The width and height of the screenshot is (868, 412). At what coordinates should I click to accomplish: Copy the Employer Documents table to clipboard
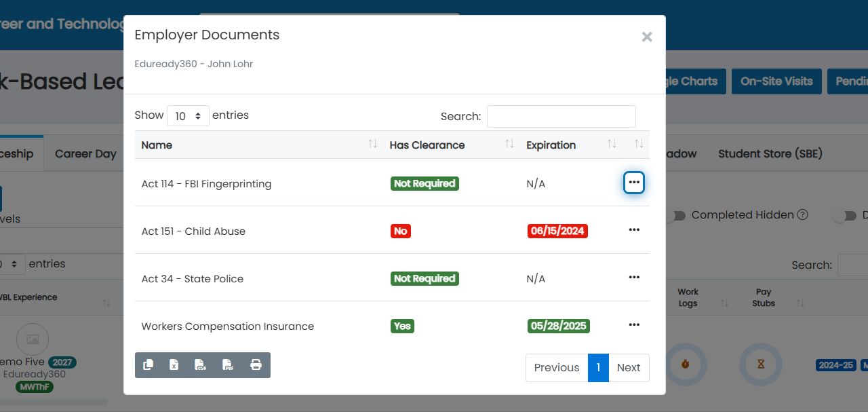(148, 365)
